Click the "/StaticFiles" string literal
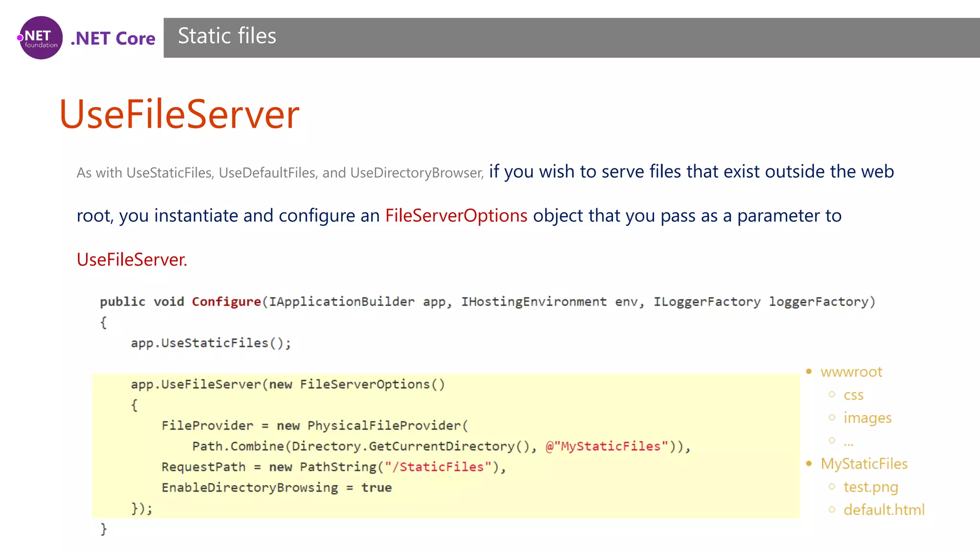This screenshot has width=980, height=551. pyautogui.click(x=438, y=467)
